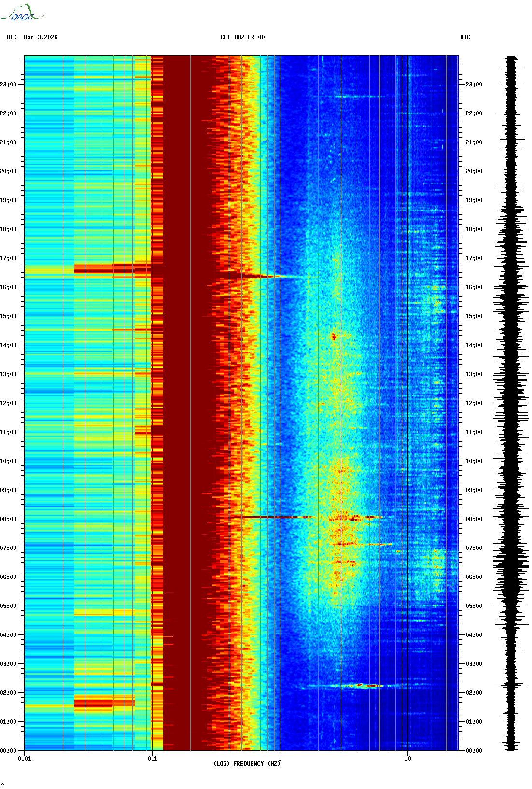Click the station label 'CFF HHZ FR 00'
The width and height of the screenshot is (532, 789).
click(243, 37)
